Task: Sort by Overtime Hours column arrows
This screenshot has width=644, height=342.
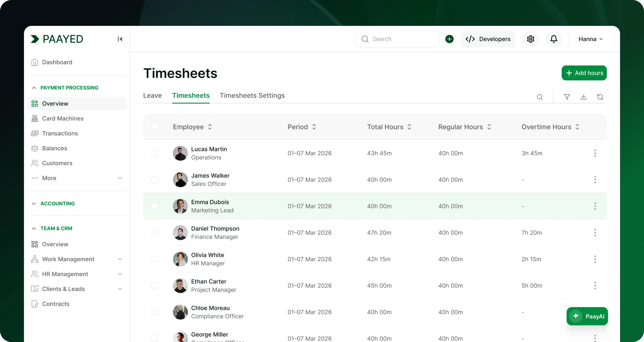Action: click(577, 127)
